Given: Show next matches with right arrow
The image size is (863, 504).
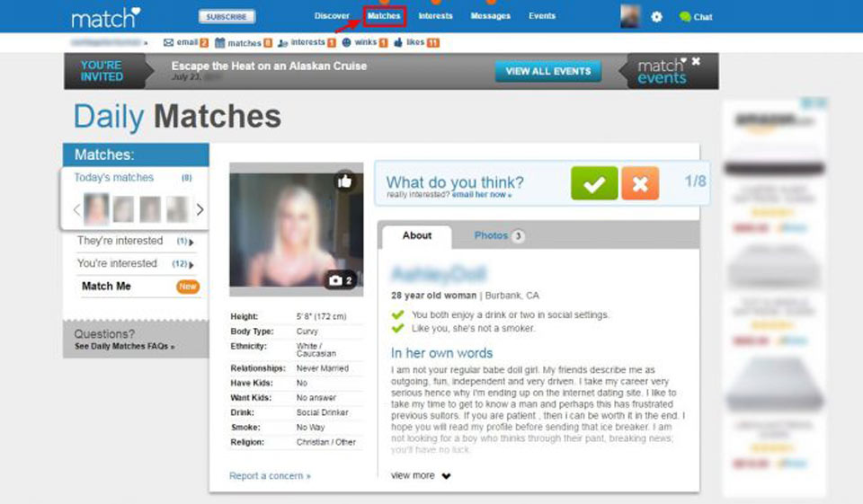Looking at the screenshot, I should pos(200,209).
